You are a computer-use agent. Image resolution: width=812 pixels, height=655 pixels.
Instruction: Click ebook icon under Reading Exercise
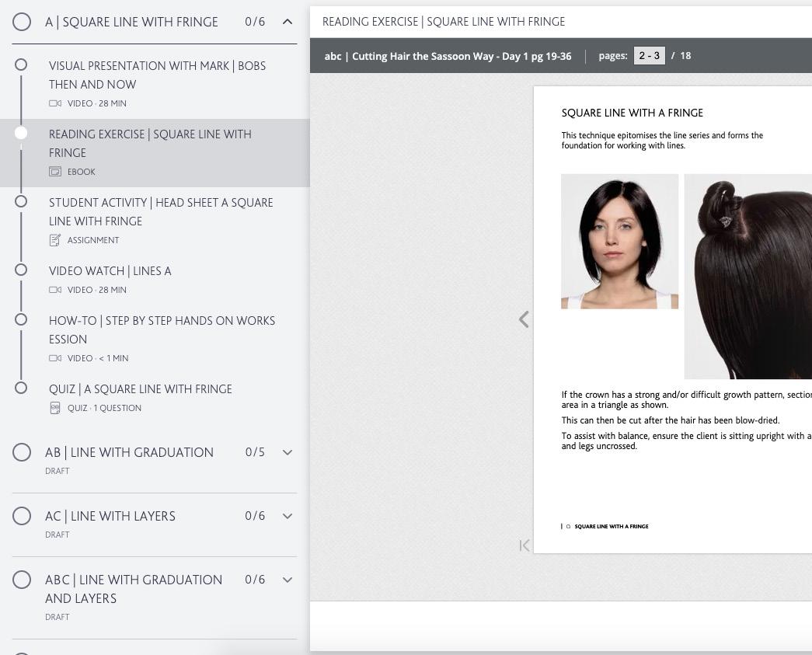point(55,172)
